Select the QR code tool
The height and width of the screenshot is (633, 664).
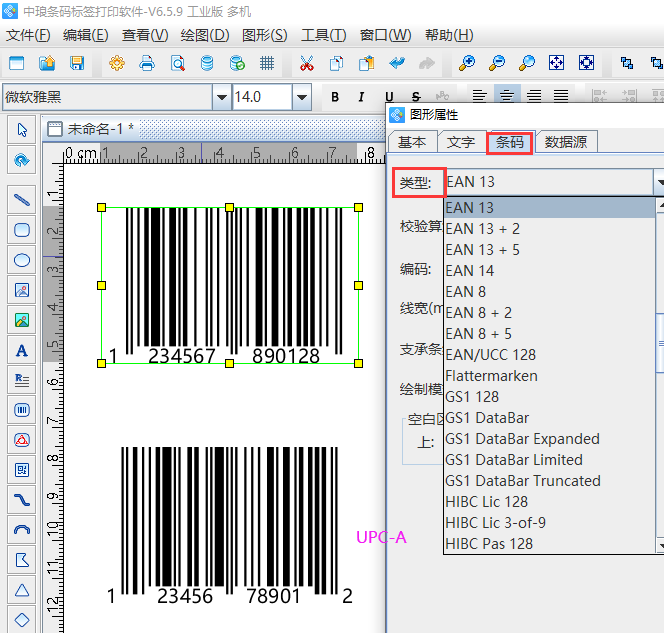(22, 470)
